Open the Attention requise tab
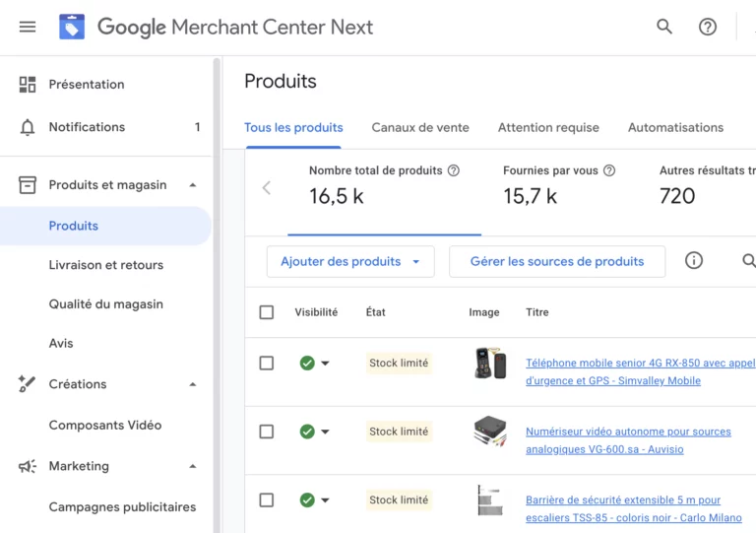This screenshot has height=533, width=756. point(548,127)
